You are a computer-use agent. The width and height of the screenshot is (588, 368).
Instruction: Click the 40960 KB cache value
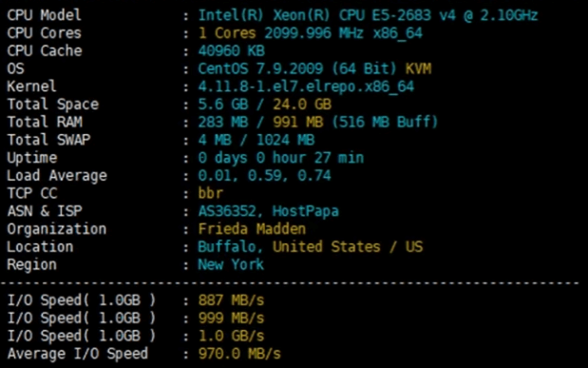click(232, 50)
